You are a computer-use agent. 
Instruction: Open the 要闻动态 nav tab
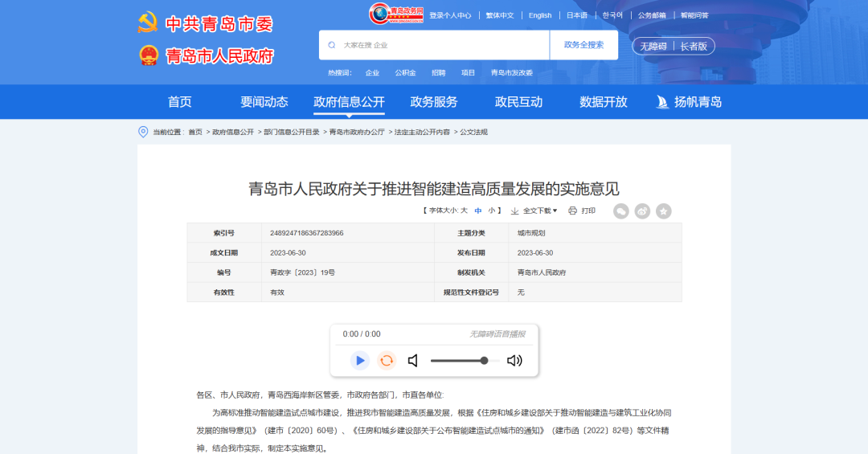[264, 102]
